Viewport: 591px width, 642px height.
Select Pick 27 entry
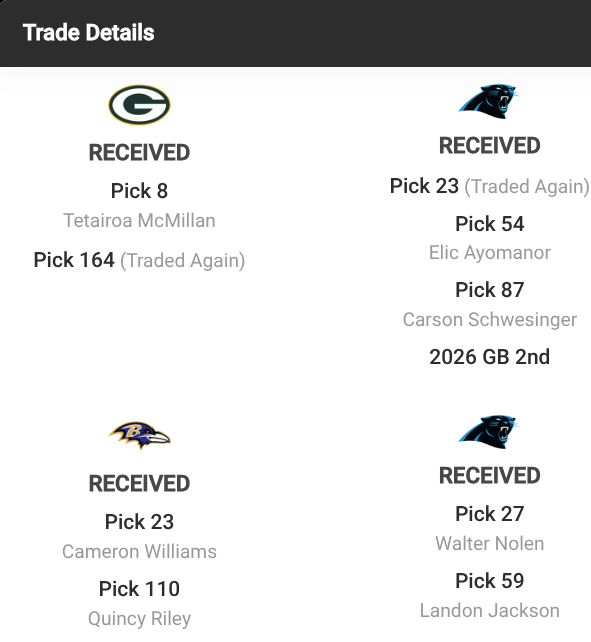pos(489,514)
